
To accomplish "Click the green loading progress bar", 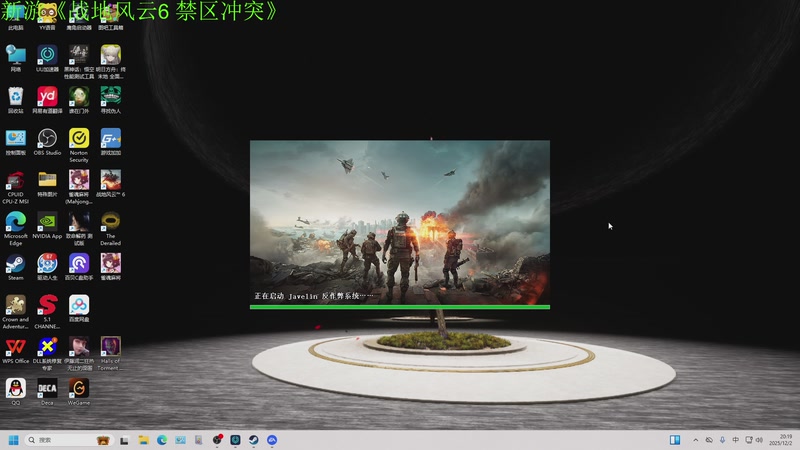I will coord(399,307).
